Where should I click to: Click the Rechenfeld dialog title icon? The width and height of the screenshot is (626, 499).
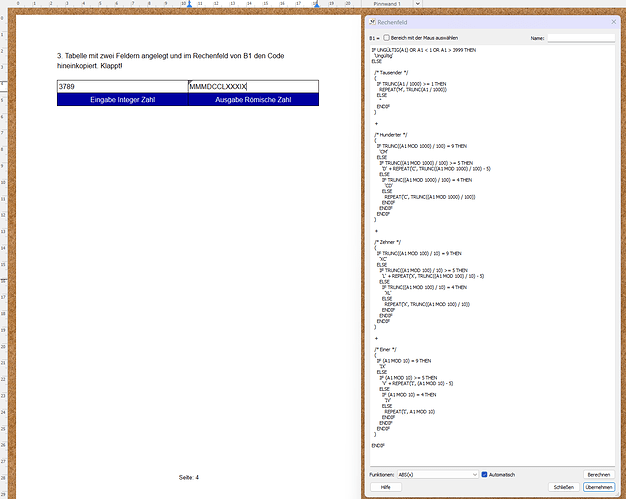[371, 21]
